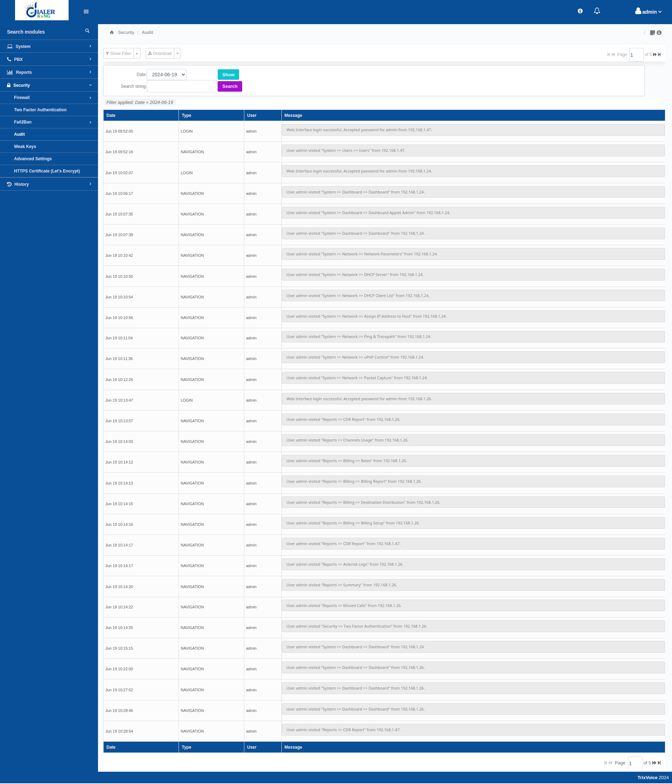
Task: Select message about Ping & Tracepath
Action: (x=473, y=337)
